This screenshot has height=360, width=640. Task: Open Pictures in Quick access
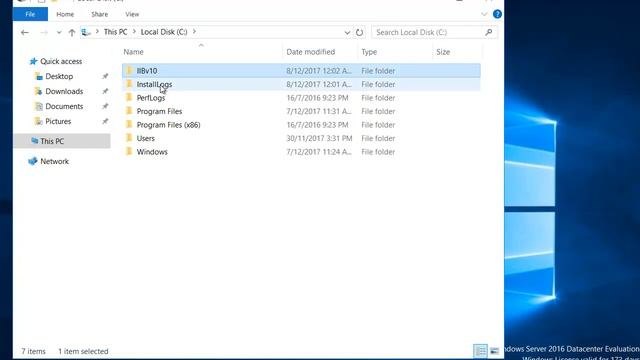tap(58, 121)
